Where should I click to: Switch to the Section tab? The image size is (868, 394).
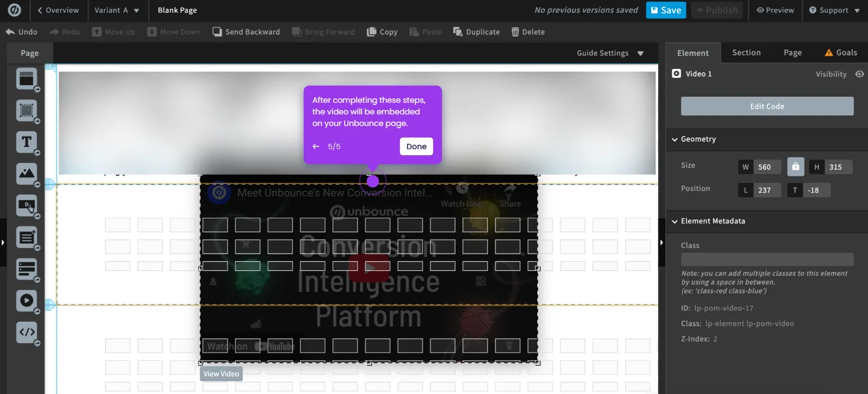(746, 52)
